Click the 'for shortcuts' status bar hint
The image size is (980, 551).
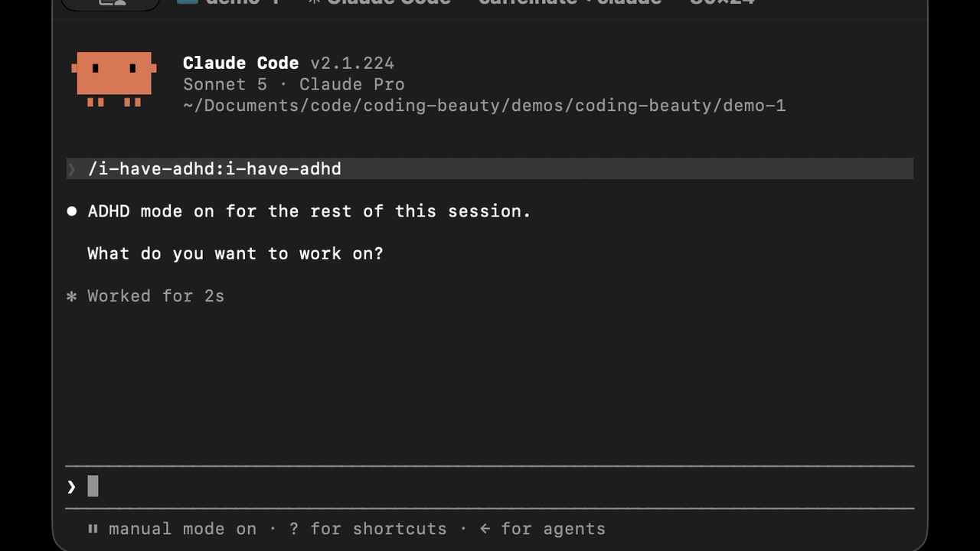(x=378, y=529)
